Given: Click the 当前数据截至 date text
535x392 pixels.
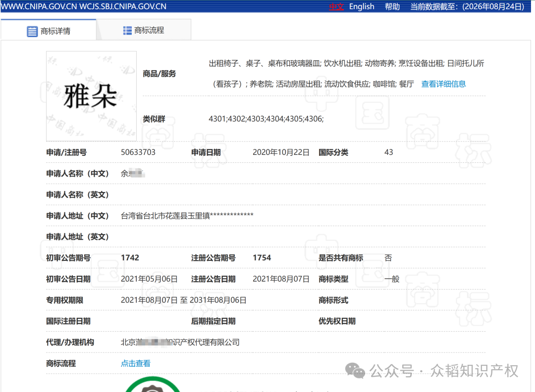Looking at the screenshot, I should 467,6.
